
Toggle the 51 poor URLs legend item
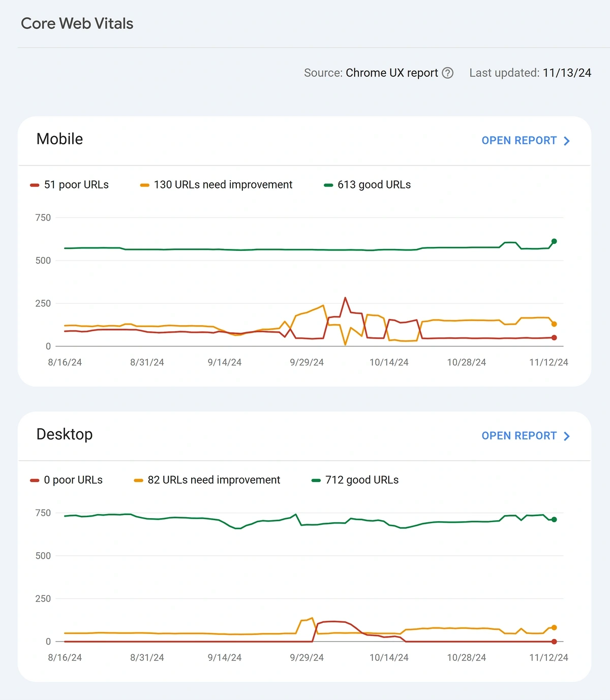pos(70,185)
